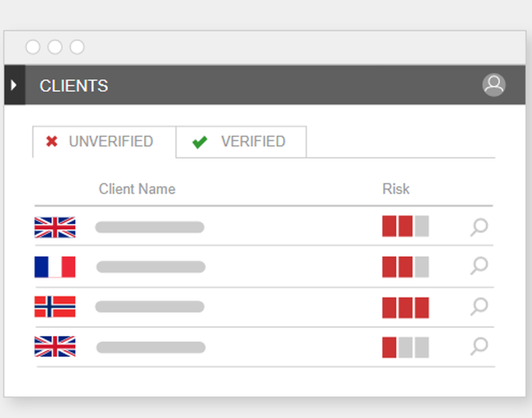Select the last UK client name placeholder
This screenshot has width=532, height=418.
[x=151, y=347]
